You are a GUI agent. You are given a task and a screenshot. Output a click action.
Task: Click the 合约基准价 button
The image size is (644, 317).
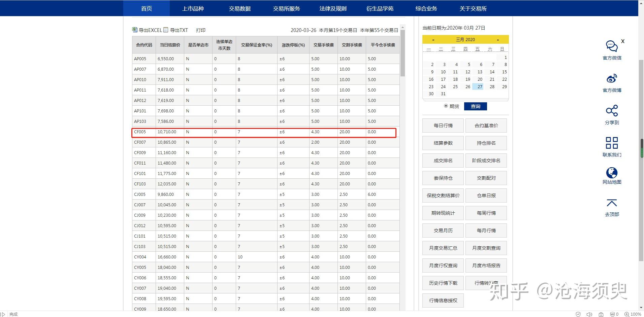pos(486,126)
